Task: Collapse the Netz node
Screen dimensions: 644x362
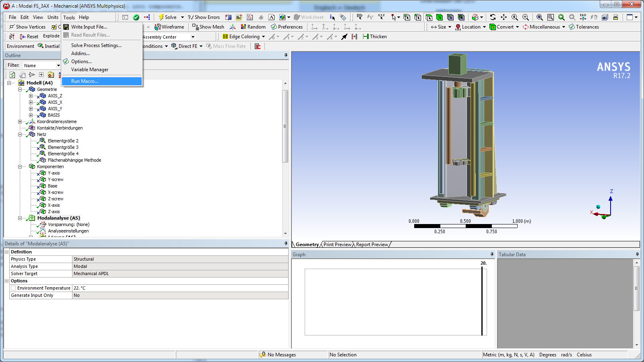Action: 20,134
